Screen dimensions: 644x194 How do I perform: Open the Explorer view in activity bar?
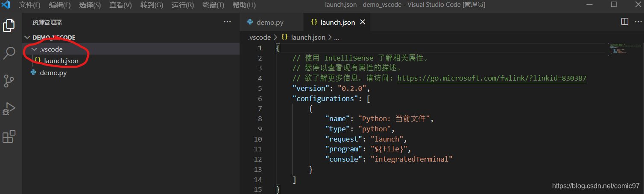[x=9, y=26]
